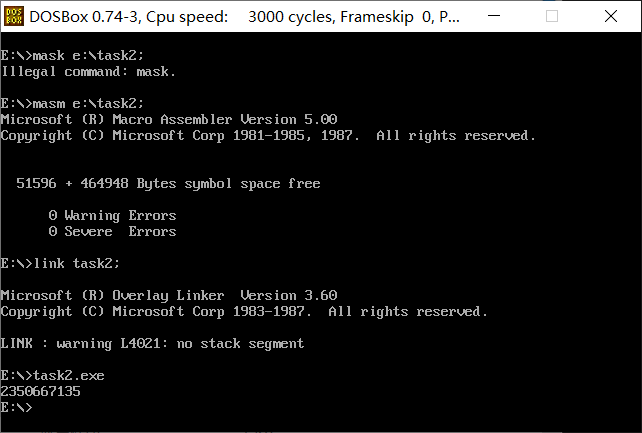Click the DOSBox icon in title bar
Viewport: 642px width, 433px height.
point(14,16)
